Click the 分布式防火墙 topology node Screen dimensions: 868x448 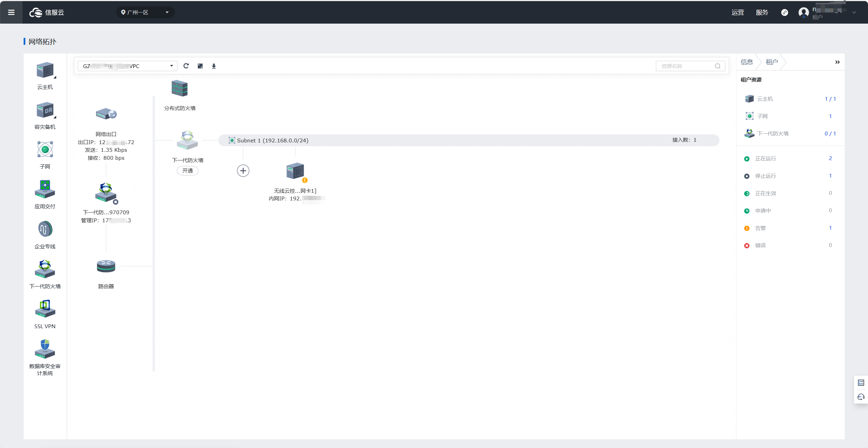point(180,89)
